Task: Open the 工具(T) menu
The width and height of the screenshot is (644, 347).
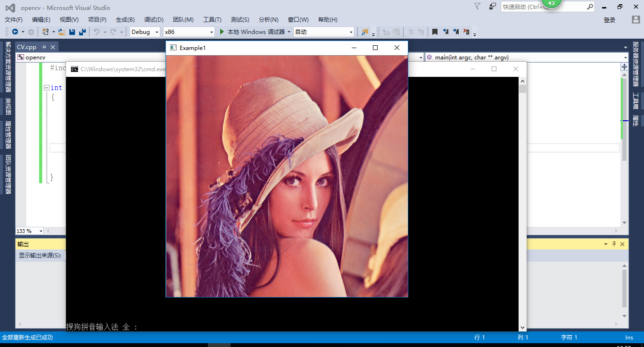Action: 212,19
